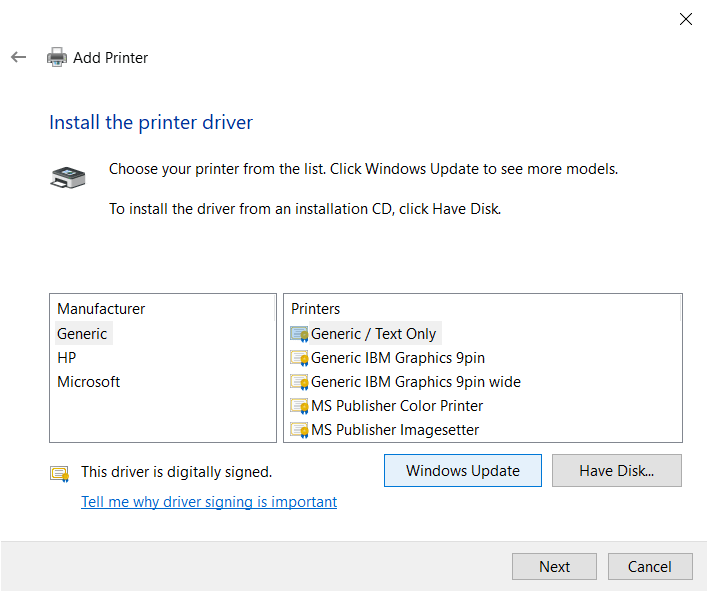The image size is (707, 591).
Task: Cancel the printer installation
Action: pos(649,566)
